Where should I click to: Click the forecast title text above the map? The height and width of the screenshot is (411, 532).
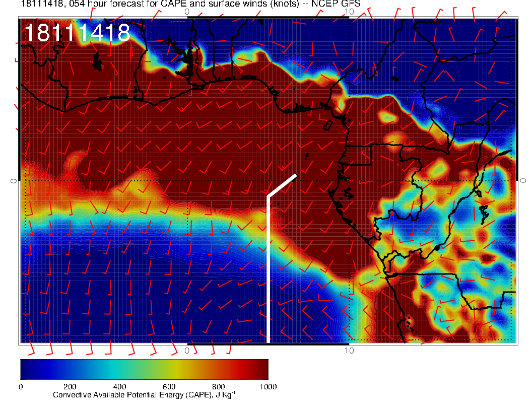coord(190,4)
